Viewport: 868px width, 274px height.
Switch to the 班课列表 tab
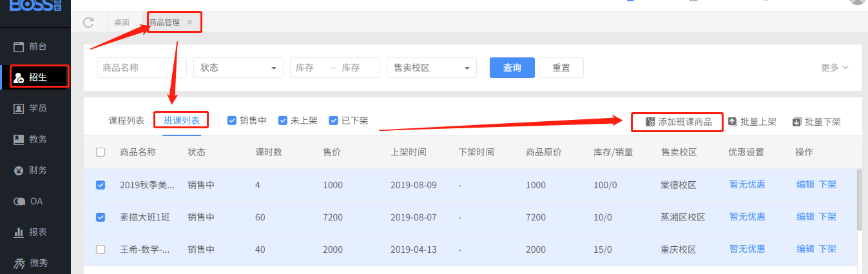[x=182, y=121]
